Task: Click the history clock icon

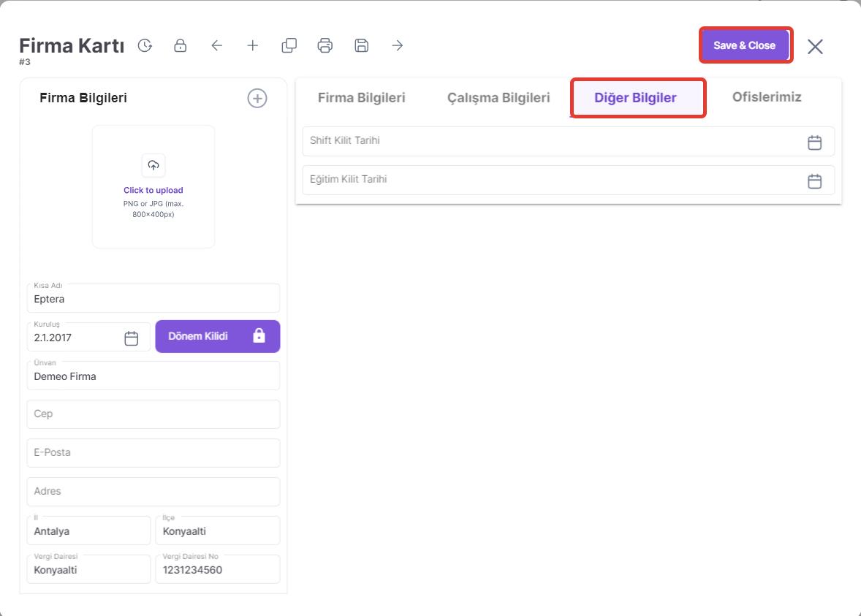Action: (145, 45)
